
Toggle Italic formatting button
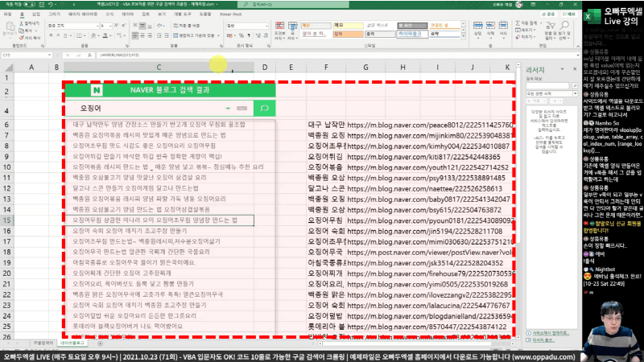click(57, 35)
